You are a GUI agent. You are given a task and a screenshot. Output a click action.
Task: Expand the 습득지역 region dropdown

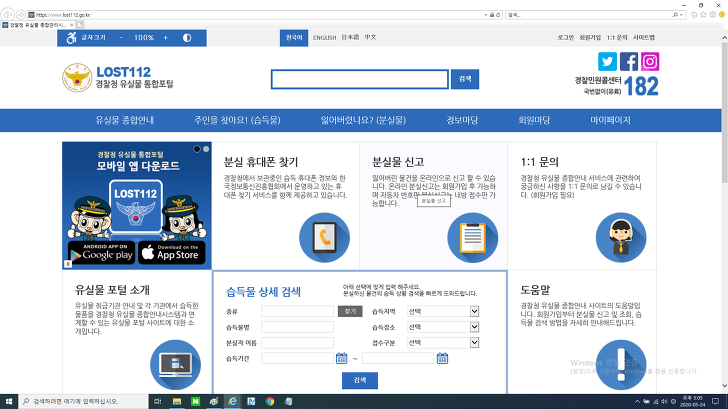click(474, 311)
